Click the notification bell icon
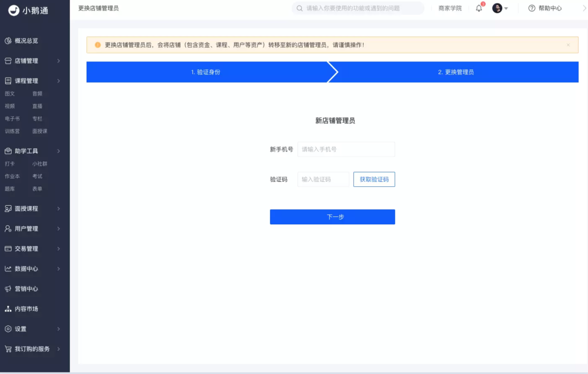This screenshot has height=374, width=588. tap(479, 8)
